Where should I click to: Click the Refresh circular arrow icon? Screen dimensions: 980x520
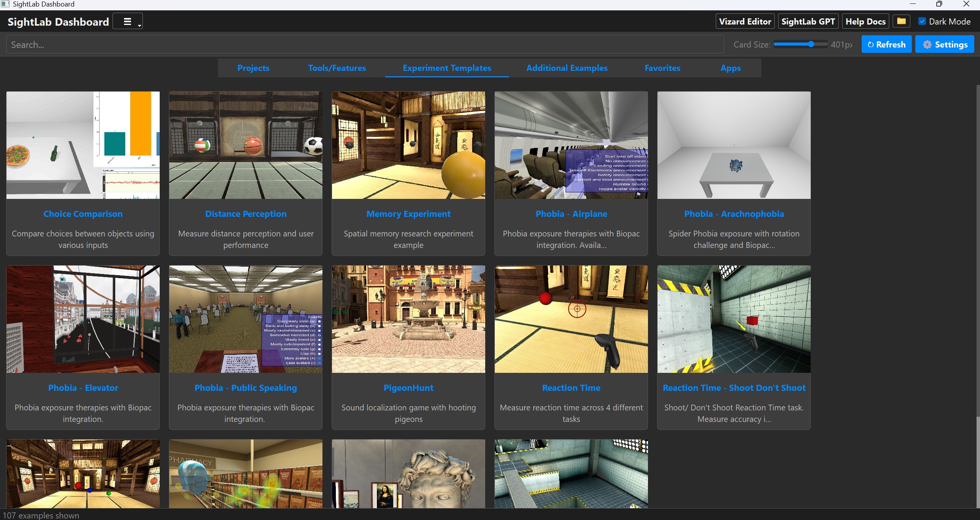point(870,45)
